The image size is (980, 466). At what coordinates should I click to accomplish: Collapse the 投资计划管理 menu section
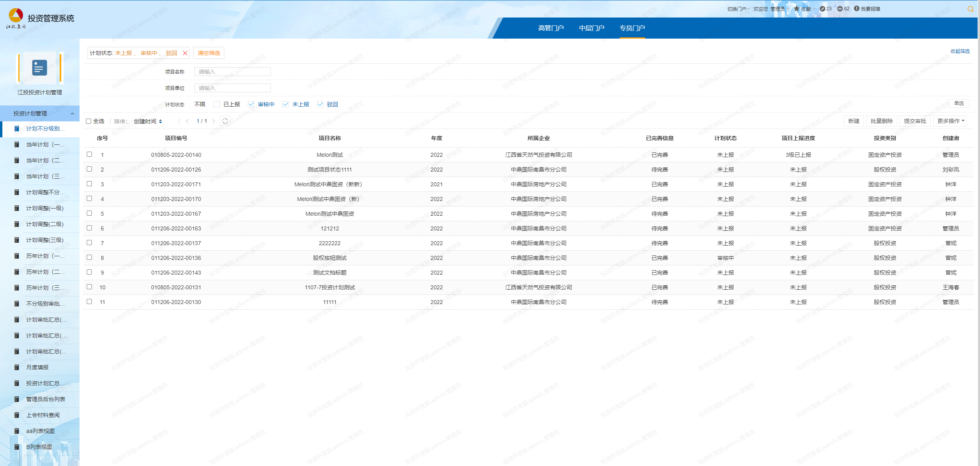pyautogui.click(x=72, y=114)
